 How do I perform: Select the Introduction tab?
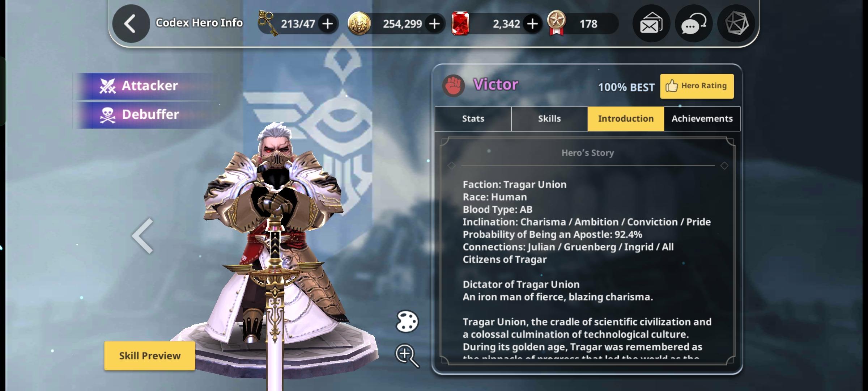pyautogui.click(x=626, y=119)
